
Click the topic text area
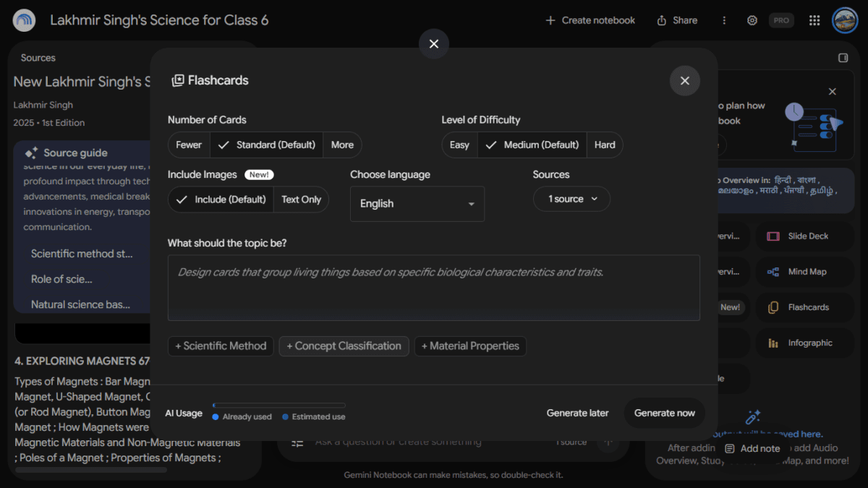[434, 288]
